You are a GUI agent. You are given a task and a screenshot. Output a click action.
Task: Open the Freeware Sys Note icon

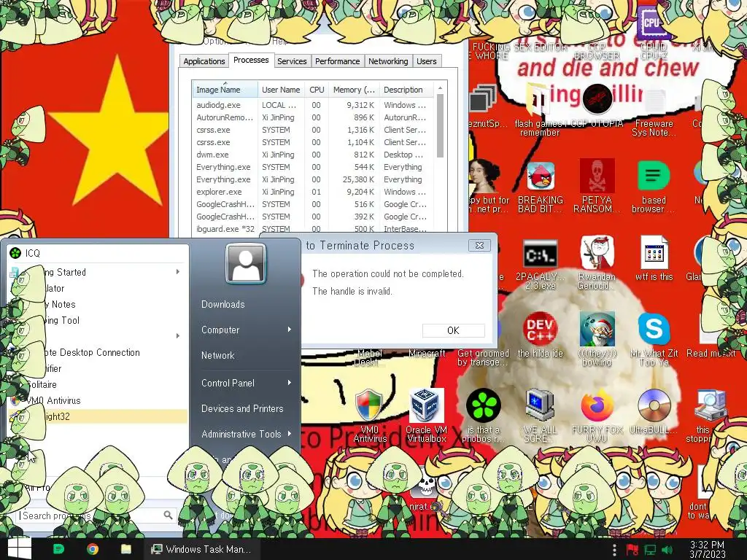pos(654,101)
